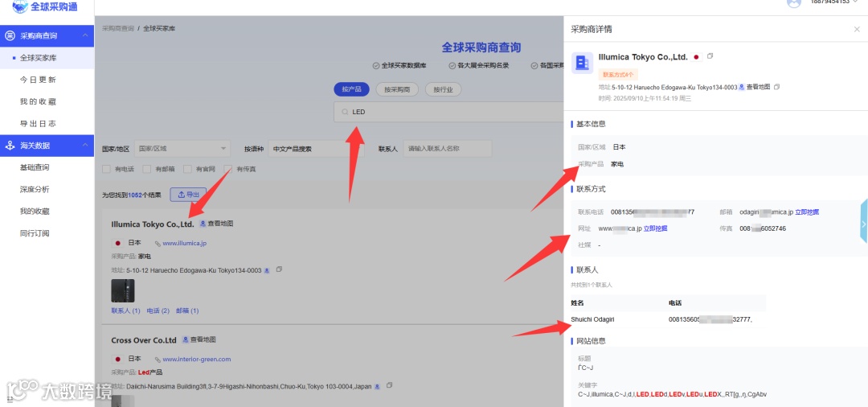Open the 国家/区域 dropdown

[x=182, y=149]
